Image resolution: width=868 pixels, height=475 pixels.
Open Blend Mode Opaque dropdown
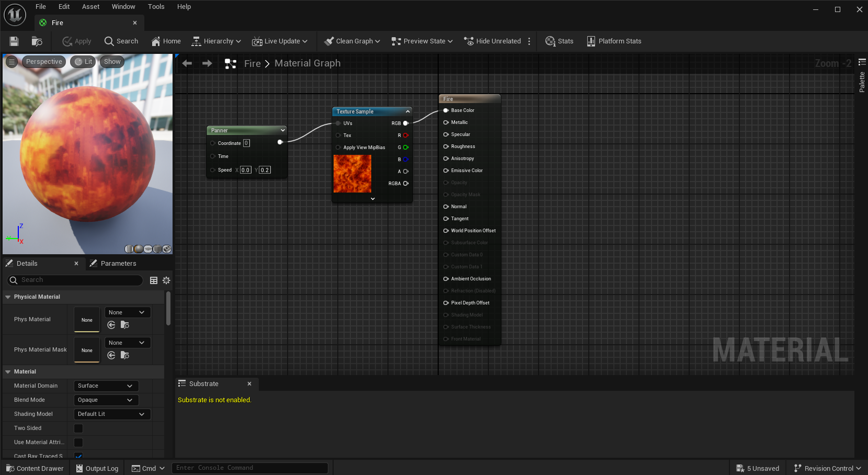tap(106, 400)
